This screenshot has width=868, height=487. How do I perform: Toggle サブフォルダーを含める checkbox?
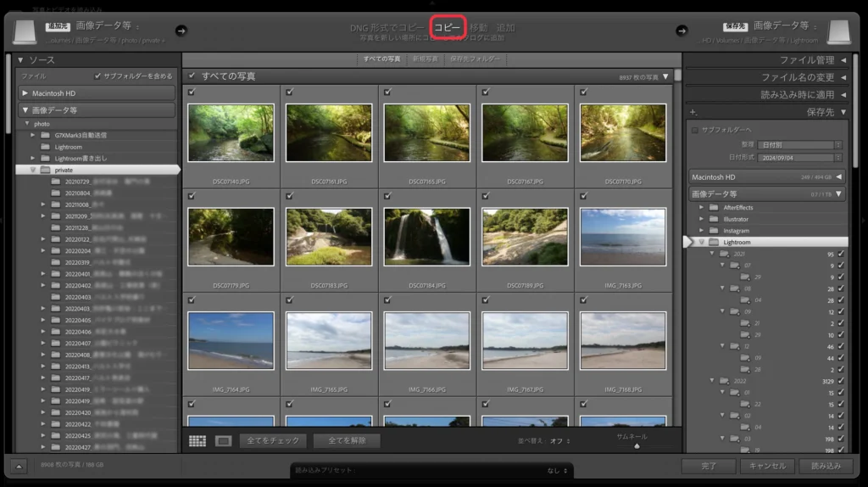click(98, 76)
